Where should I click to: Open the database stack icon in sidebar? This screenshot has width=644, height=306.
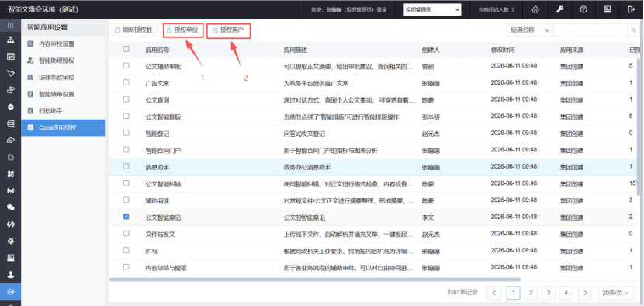tap(11, 123)
